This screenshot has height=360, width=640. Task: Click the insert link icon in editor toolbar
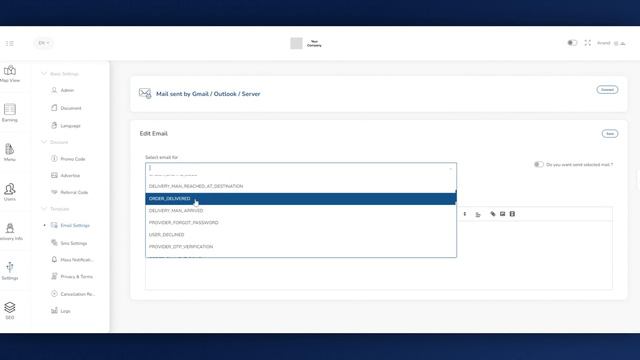[x=493, y=214]
